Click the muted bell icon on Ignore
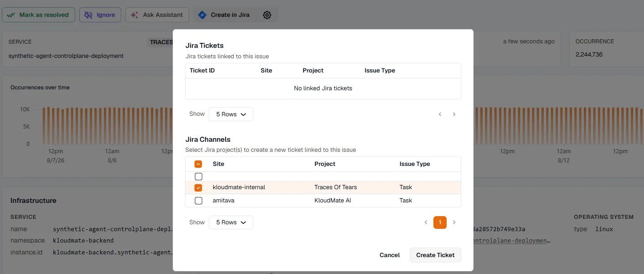This screenshot has width=644, height=274. (x=89, y=15)
